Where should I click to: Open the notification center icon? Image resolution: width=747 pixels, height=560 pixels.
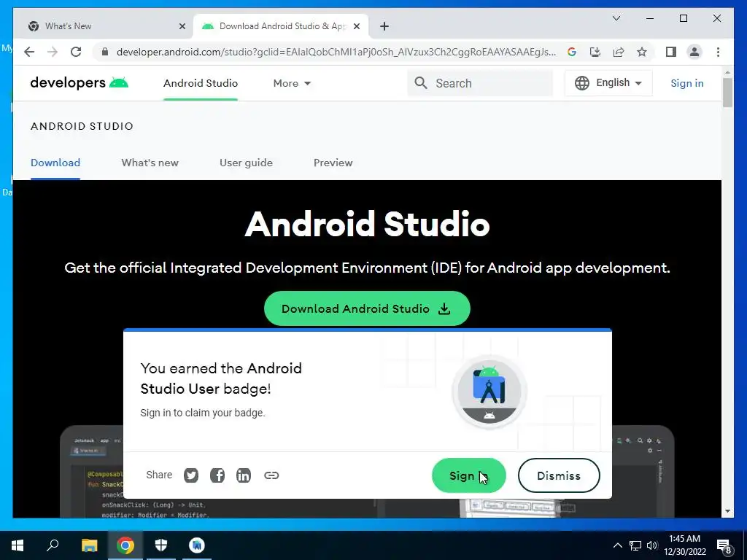pos(724,546)
